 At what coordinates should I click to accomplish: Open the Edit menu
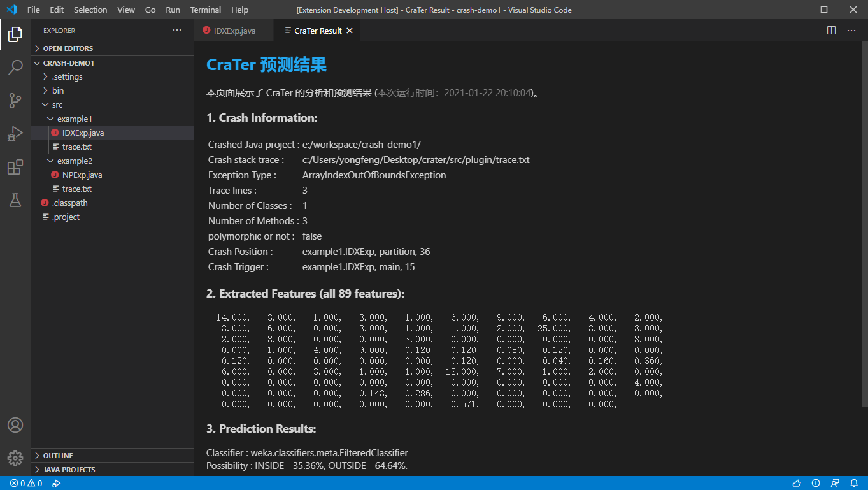tap(57, 10)
